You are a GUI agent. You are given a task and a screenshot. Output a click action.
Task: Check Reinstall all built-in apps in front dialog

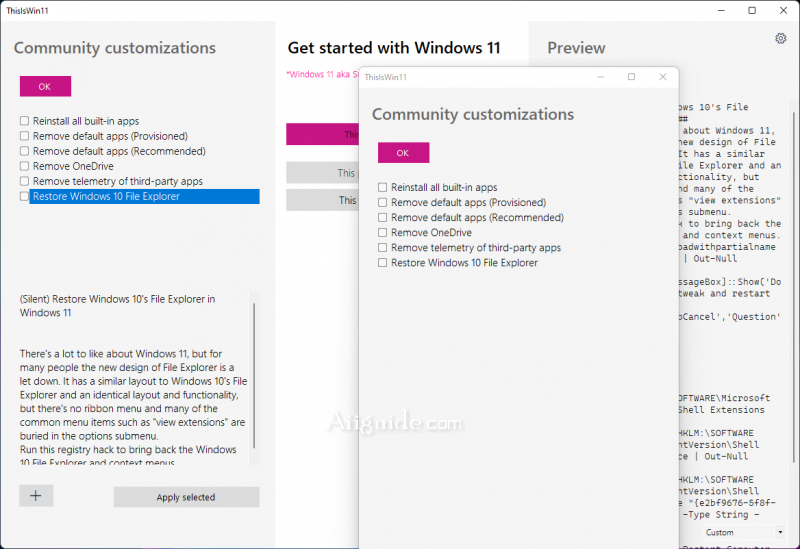(x=383, y=187)
